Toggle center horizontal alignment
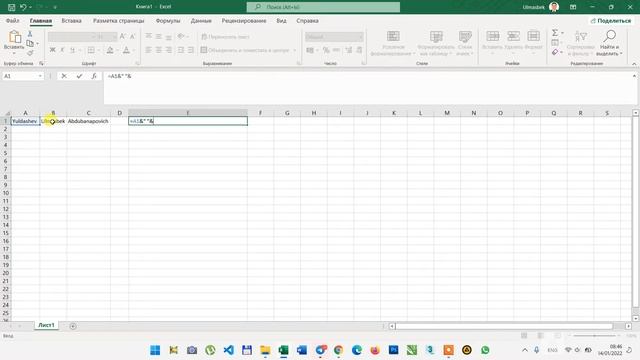 point(159,50)
